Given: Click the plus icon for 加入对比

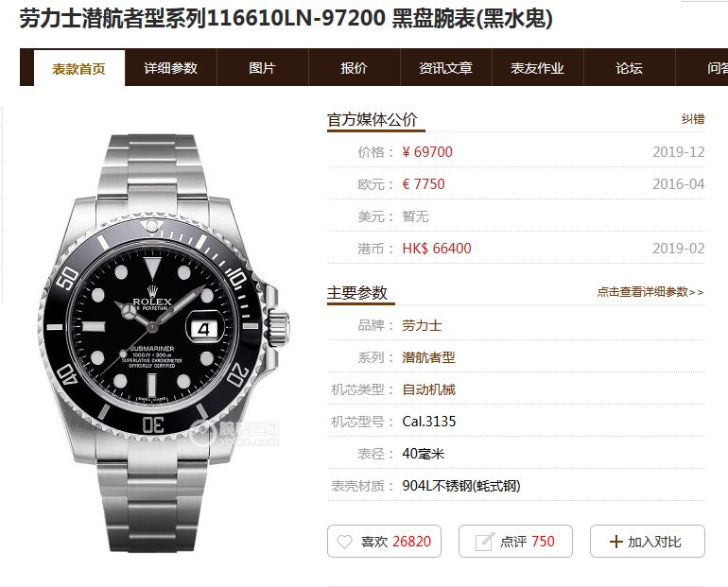Looking at the screenshot, I should 615,542.
